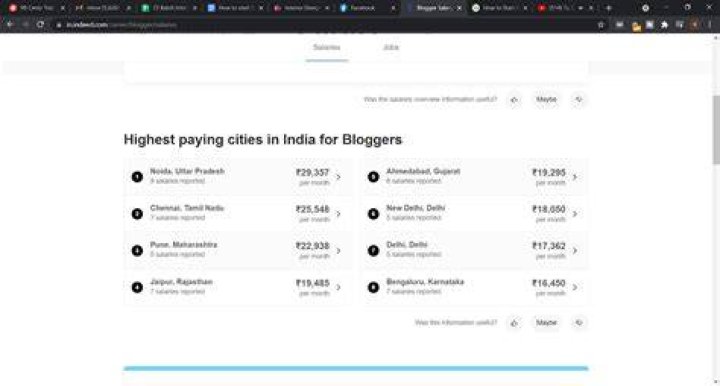Click the thumbs-down icon for salaries overview

(x=579, y=100)
